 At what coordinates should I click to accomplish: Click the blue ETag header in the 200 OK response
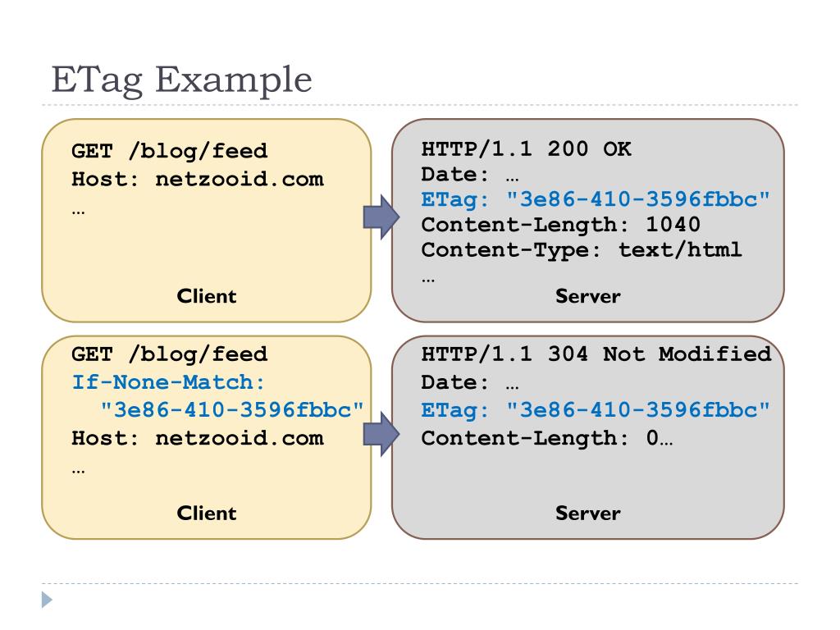pyautogui.click(x=596, y=199)
